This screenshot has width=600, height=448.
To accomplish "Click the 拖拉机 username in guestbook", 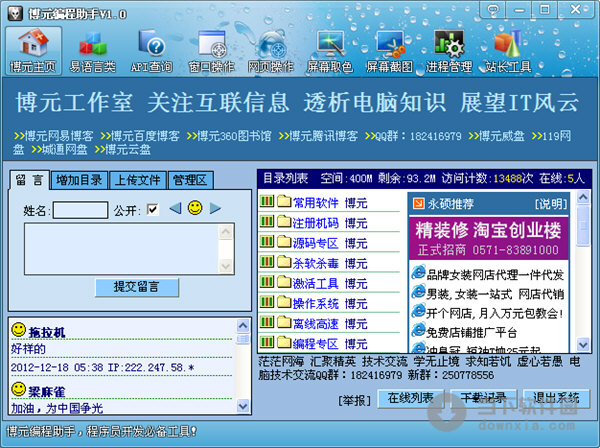I will 47,332.
